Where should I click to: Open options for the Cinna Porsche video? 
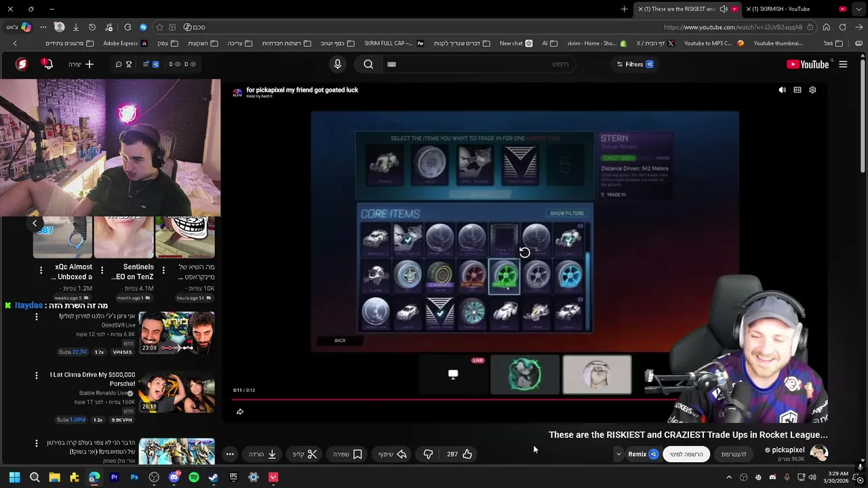coord(37,375)
